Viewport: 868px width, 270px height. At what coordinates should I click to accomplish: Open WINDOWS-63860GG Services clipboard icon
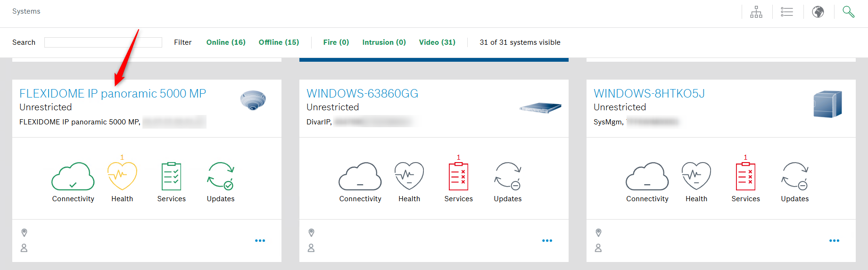click(x=458, y=176)
